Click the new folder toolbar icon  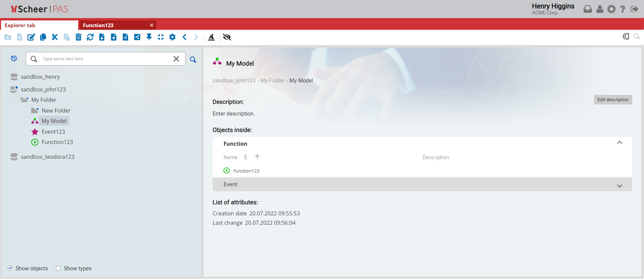coord(8,37)
